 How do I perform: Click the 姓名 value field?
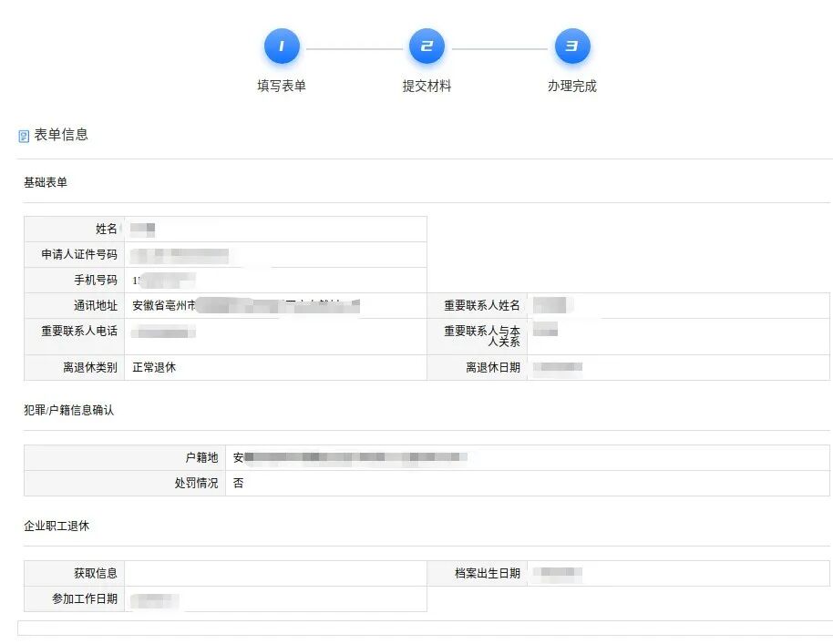tap(275, 229)
